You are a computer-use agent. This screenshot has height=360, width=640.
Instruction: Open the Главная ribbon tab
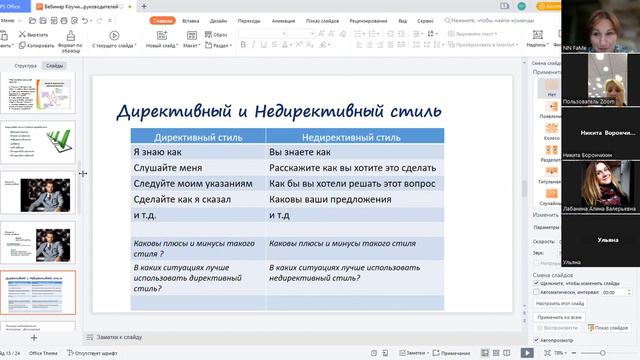tap(162, 20)
